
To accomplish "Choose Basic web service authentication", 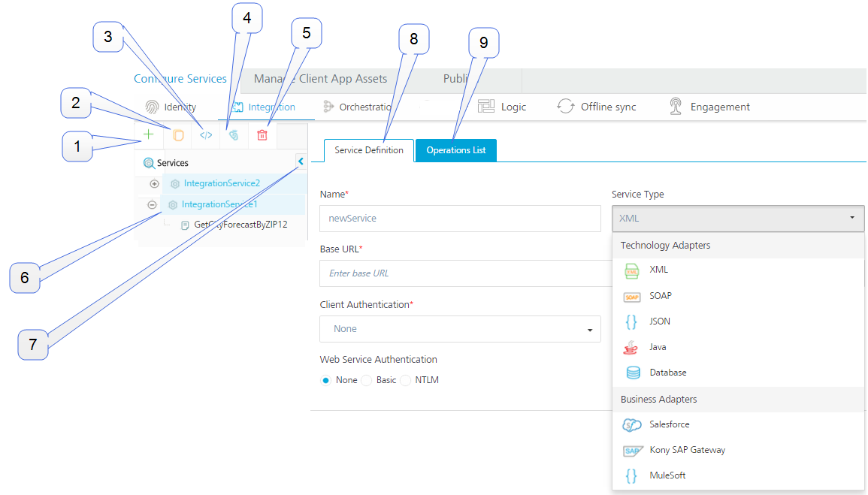I will 367,380.
